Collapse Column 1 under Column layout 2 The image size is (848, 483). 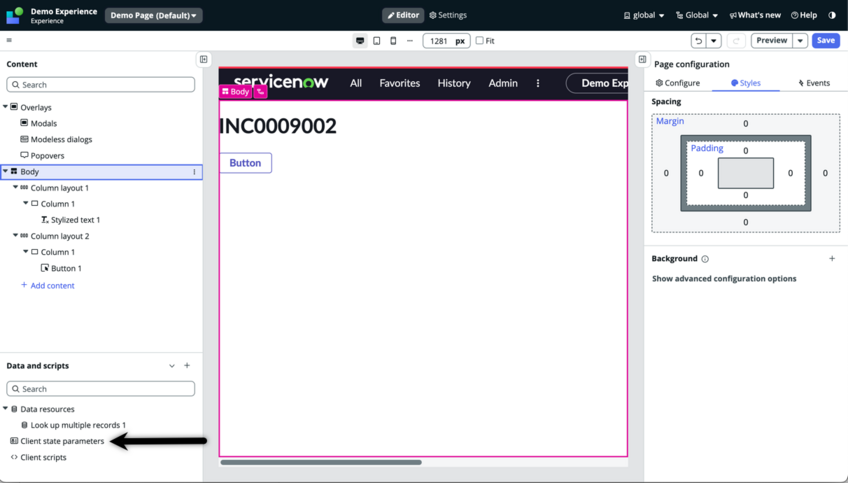[x=25, y=252]
